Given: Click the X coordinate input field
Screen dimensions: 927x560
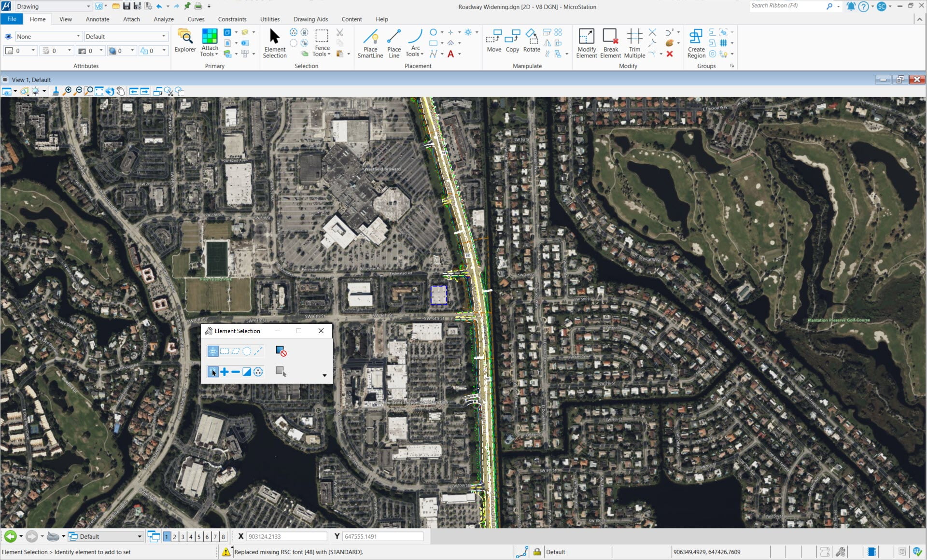Looking at the screenshot, I should coord(286,536).
